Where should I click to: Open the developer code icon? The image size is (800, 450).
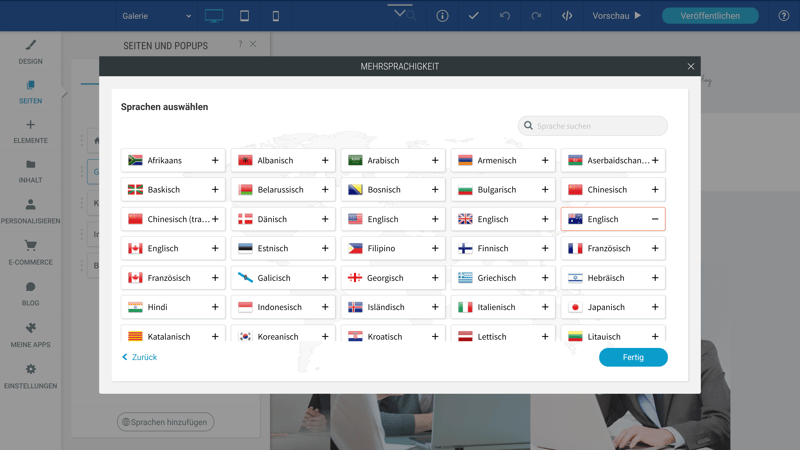(x=567, y=16)
